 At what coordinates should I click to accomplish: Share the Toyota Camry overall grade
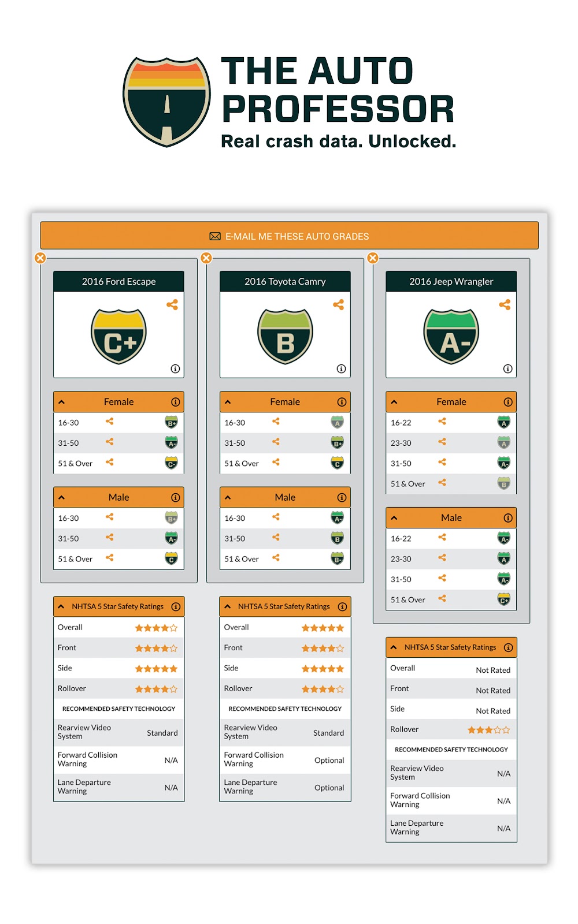pyautogui.click(x=339, y=304)
